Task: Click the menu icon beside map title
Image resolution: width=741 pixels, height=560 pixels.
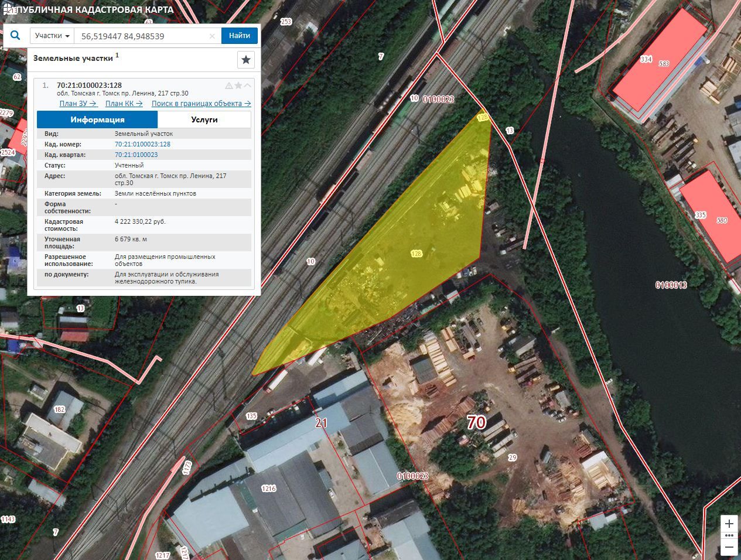Action: pos(7,8)
